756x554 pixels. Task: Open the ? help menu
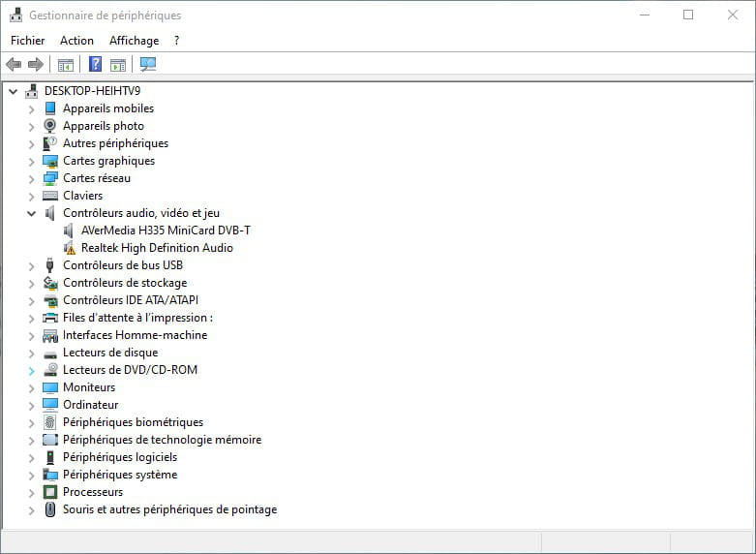pos(176,41)
